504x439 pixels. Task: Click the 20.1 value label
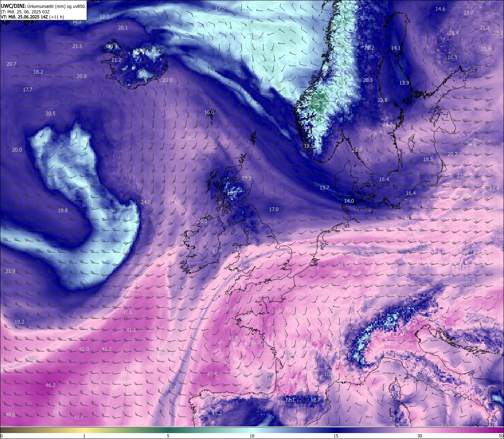click(123, 28)
